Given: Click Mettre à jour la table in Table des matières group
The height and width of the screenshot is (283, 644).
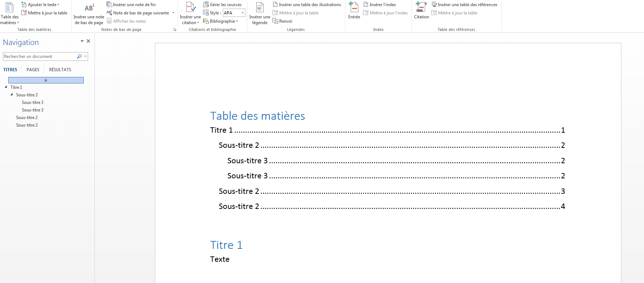Looking at the screenshot, I should click(x=44, y=13).
